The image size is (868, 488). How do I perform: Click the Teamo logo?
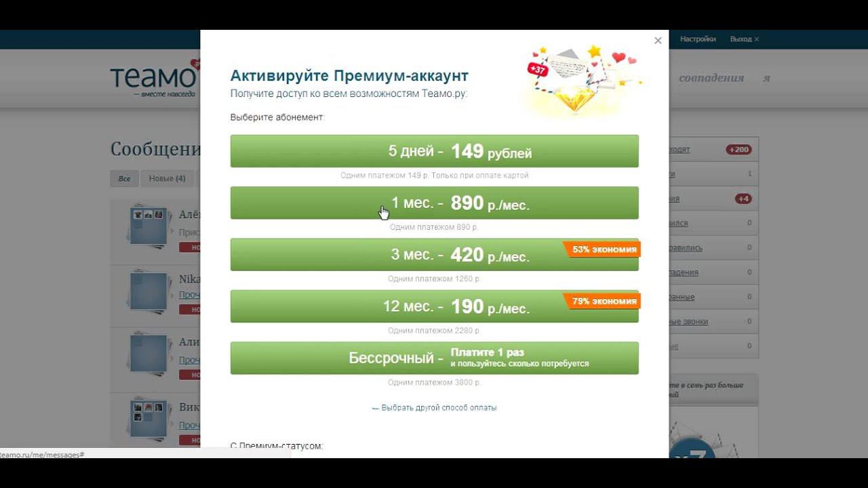click(x=155, y=78)
